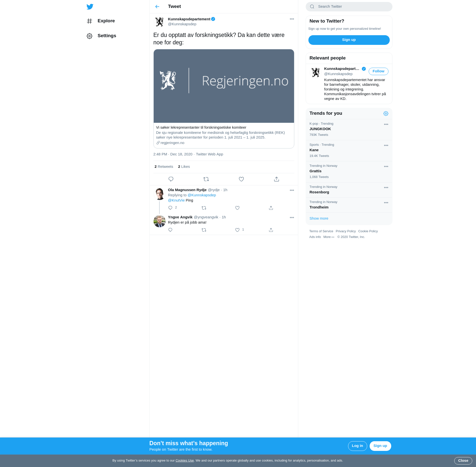Open the Regjeringen.no link card image
476x467 pixels.
tap(224, 86)
